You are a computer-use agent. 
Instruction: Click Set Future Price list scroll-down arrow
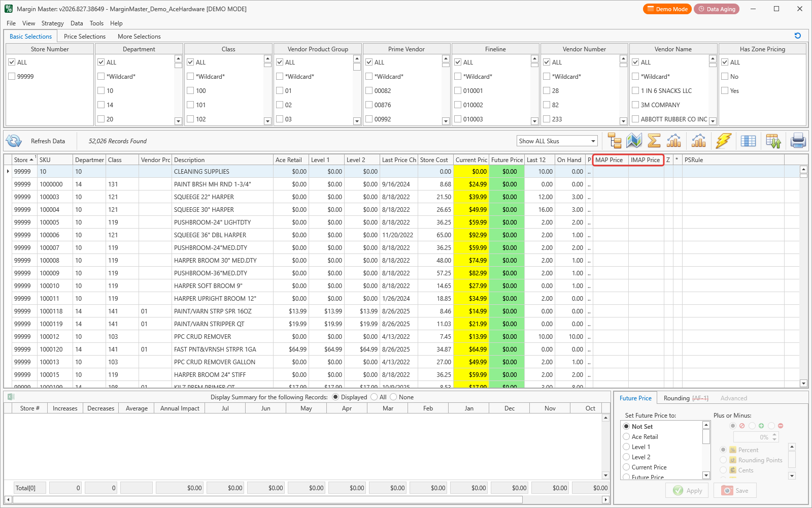(x=706, y=475)
